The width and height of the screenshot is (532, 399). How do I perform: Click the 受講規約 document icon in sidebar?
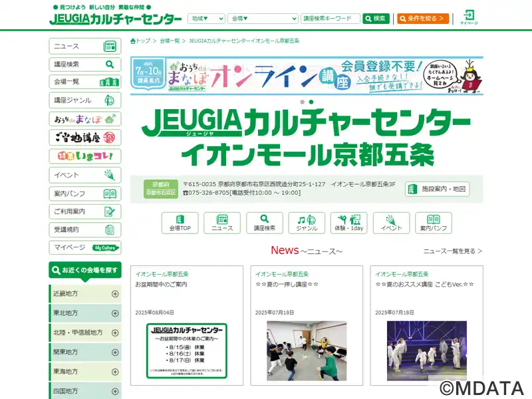pyautogui.click(x=110, y=229)
